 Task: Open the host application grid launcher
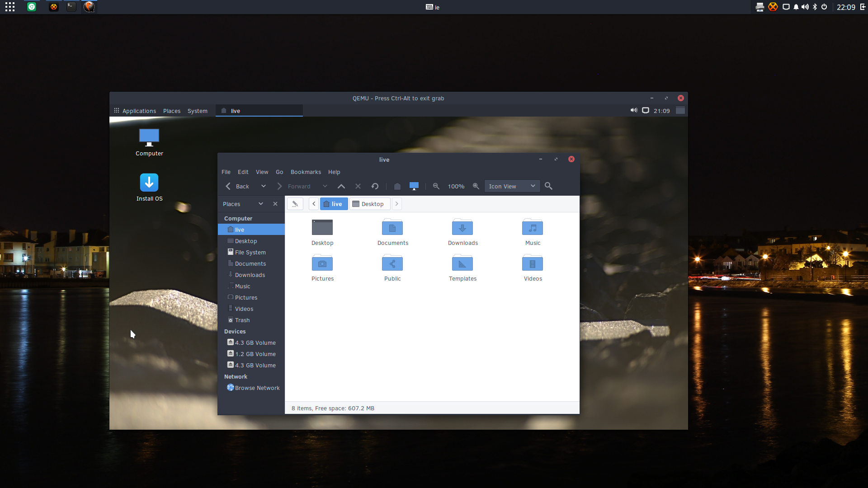pyautogui.click(x=10, y=7)
